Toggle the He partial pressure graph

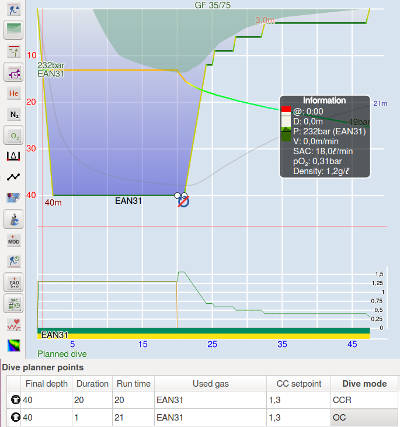point(14,94)
